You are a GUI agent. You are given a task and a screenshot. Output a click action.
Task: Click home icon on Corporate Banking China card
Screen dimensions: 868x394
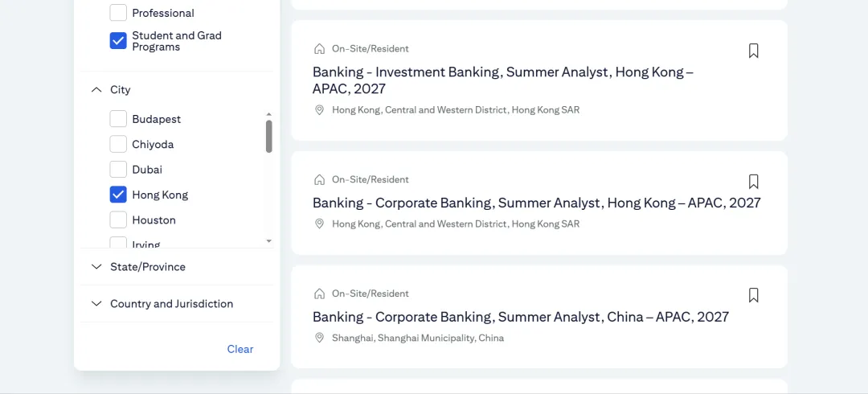[319, 293]
